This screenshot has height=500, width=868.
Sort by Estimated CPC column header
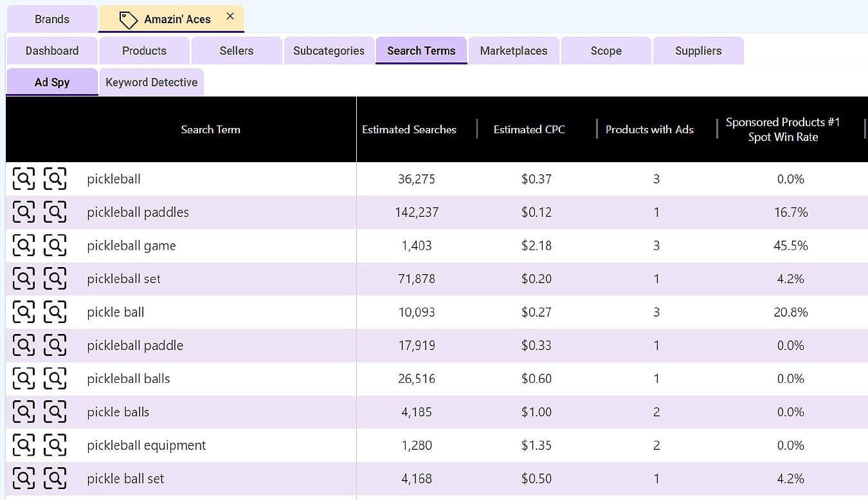pyautogui.click(x=529, y=129)
